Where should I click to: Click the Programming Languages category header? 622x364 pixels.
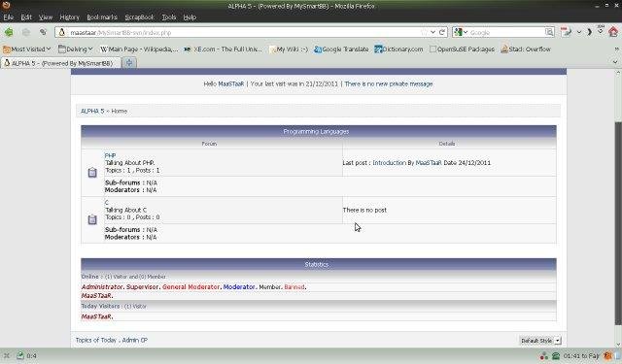click(x=319, y=131)
